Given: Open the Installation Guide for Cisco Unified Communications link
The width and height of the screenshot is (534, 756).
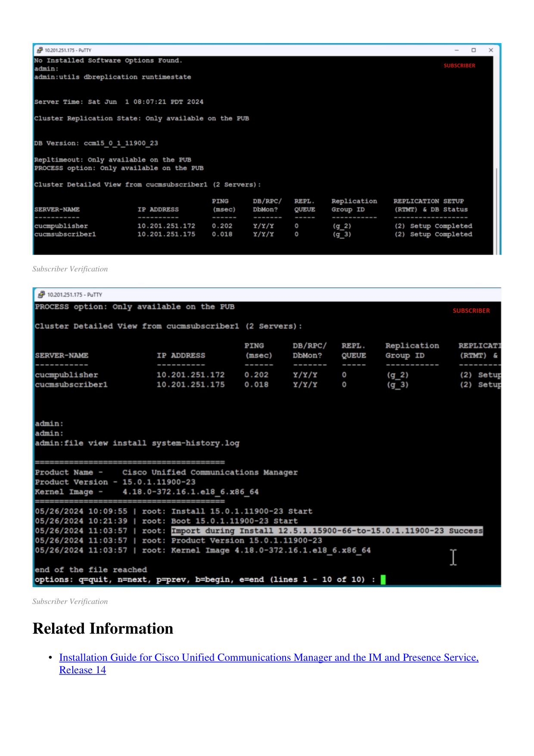Looking at the screenshot, I should tap(269, 663).
